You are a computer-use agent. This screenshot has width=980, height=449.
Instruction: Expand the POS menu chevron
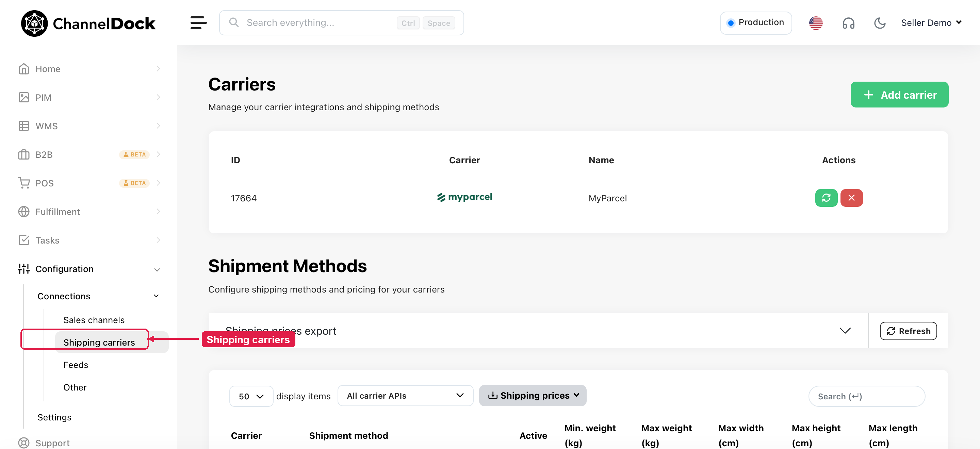pyautogui.click(x=158, y=183)
